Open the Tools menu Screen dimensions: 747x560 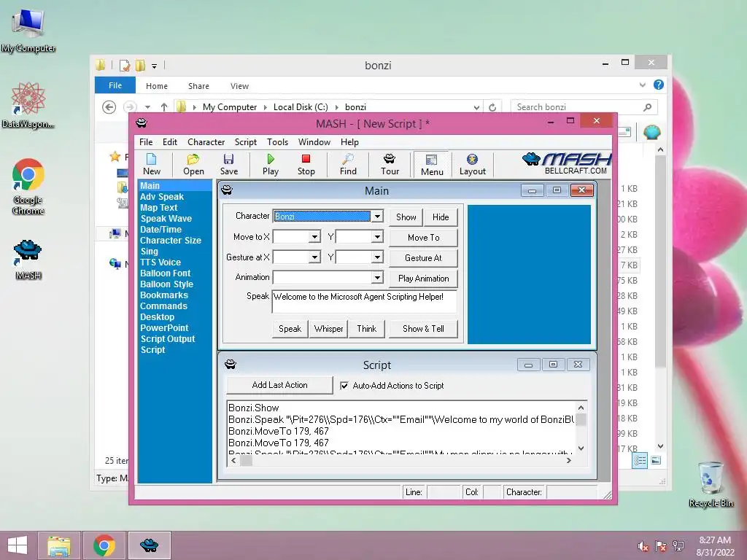[277, 142]
